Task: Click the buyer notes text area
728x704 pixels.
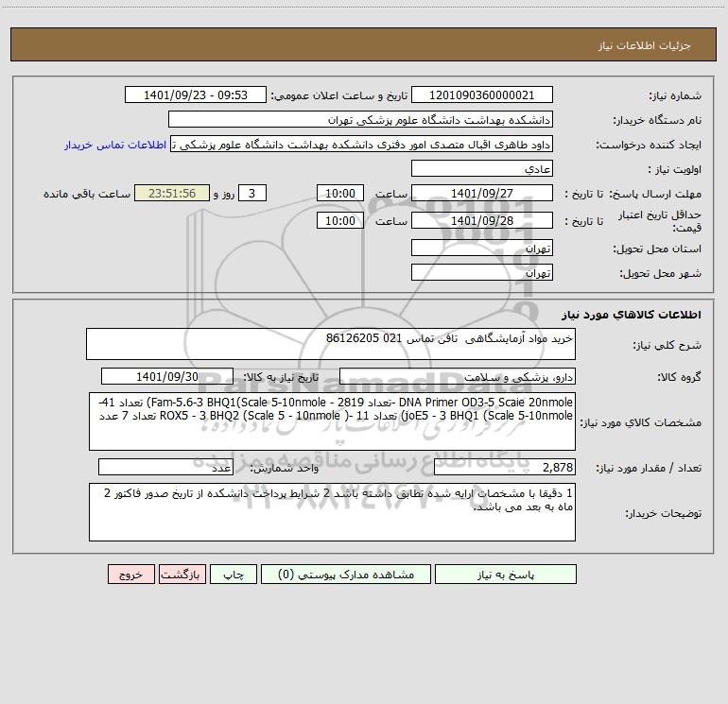Action: 332,512
